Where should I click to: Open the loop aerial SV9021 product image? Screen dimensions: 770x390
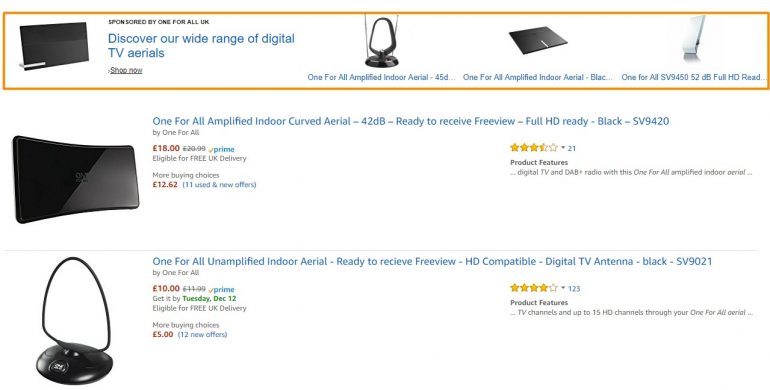75,321
